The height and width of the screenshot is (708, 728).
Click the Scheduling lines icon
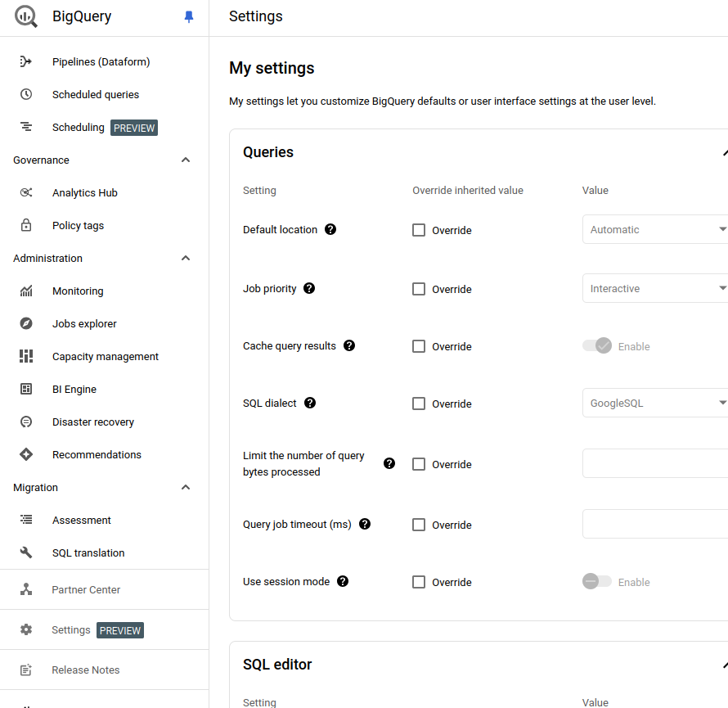point(26,127)
